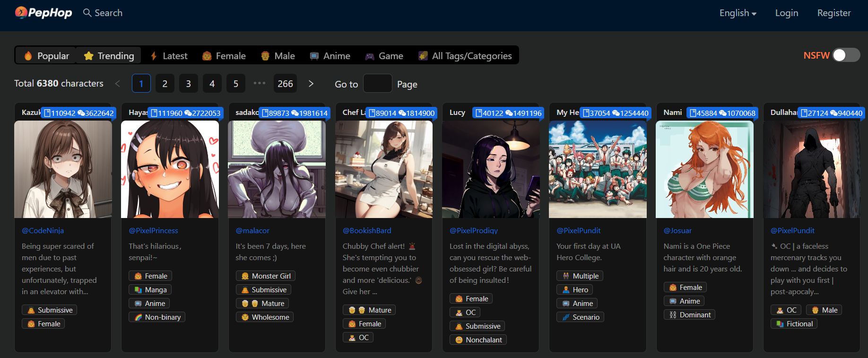
Task: Switch to the Trending tab
Action: click(x=109, y=56)
